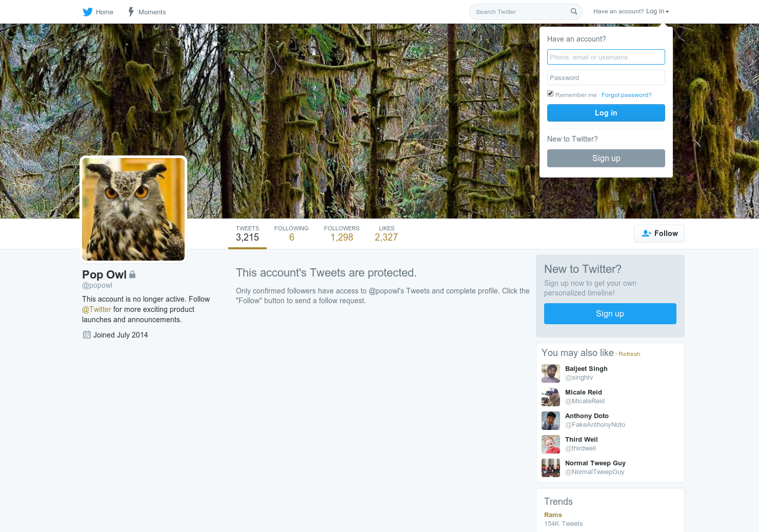Click the @thirdweil handle

coord(581,448)
